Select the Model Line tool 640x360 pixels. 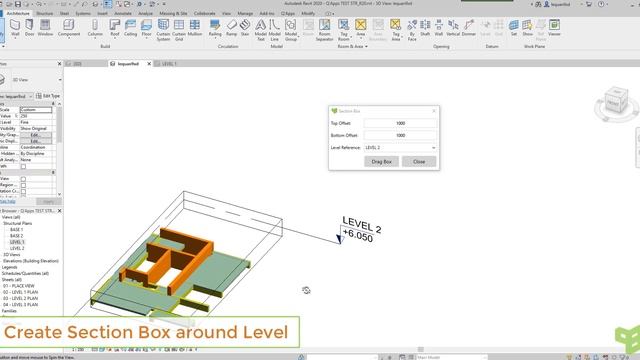click(274, 29)
